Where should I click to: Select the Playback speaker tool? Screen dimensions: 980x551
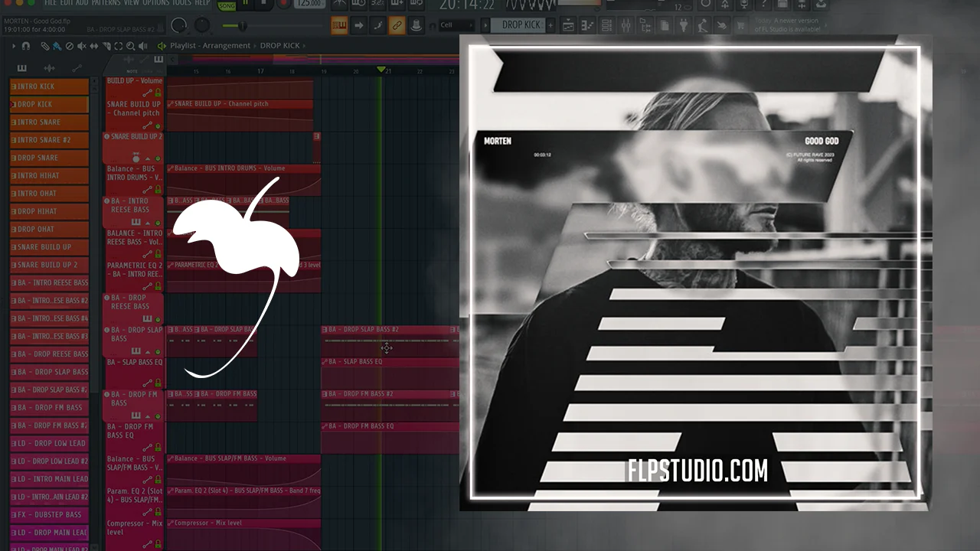(143, 46)
